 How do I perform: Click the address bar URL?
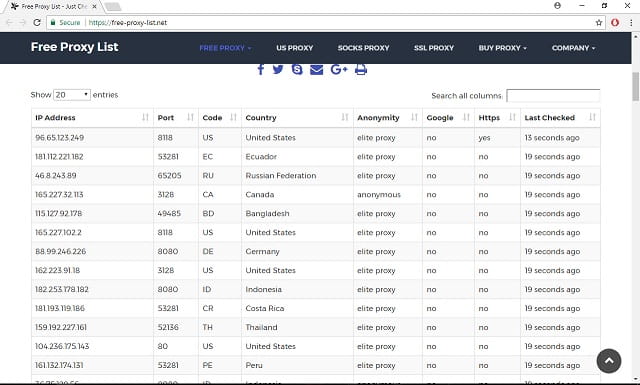[x=128, y=22]
